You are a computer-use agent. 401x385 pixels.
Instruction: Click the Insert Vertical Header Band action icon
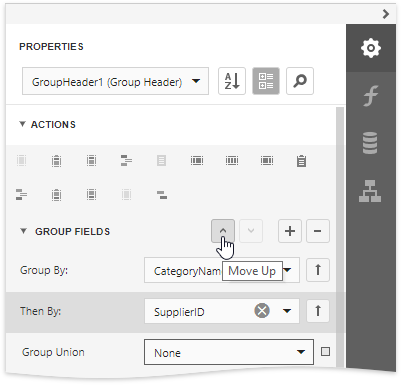point(197,161)
